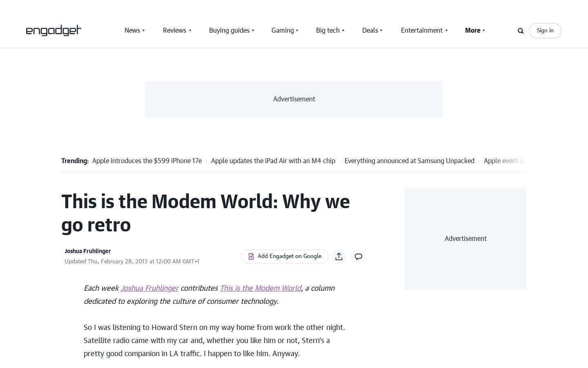This screenshot has width=588, height=368.
Task: Open the Buying guides menu
Action: 229,31
